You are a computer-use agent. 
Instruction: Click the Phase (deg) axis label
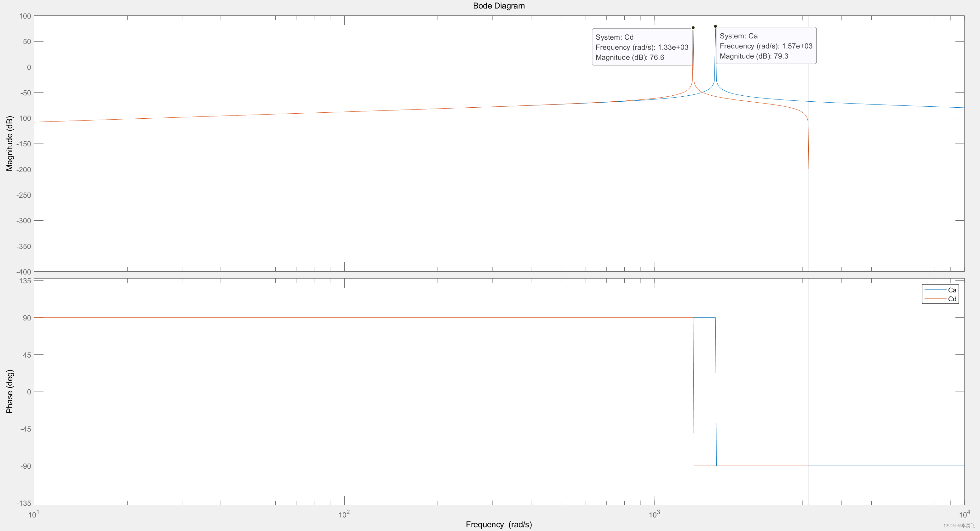tap(9, 391)
